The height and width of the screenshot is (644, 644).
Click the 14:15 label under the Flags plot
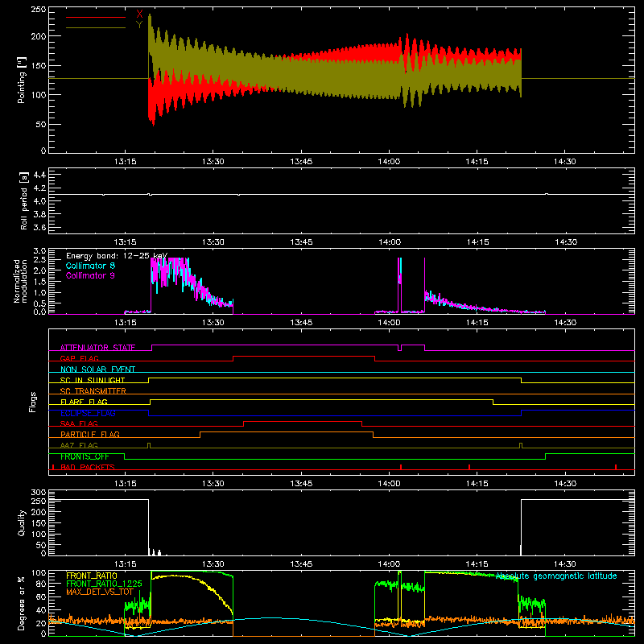pos(477,484)
